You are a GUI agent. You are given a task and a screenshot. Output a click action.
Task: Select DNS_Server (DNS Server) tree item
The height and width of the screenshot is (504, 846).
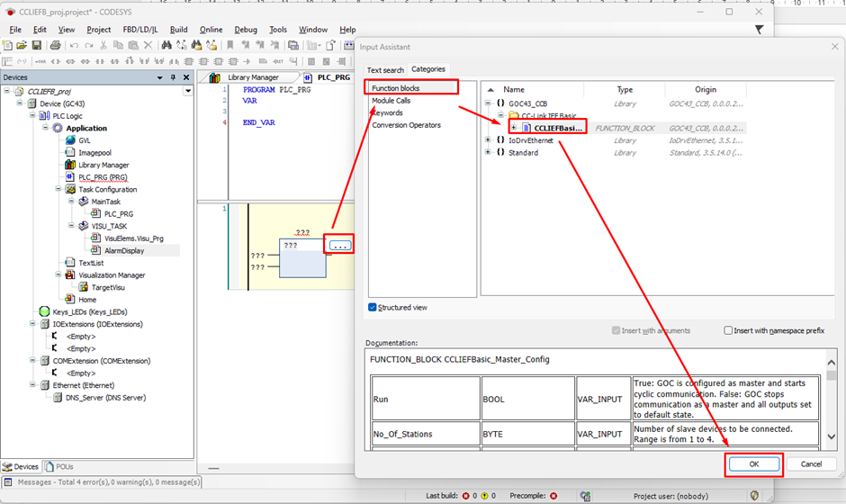click(106, 398)
